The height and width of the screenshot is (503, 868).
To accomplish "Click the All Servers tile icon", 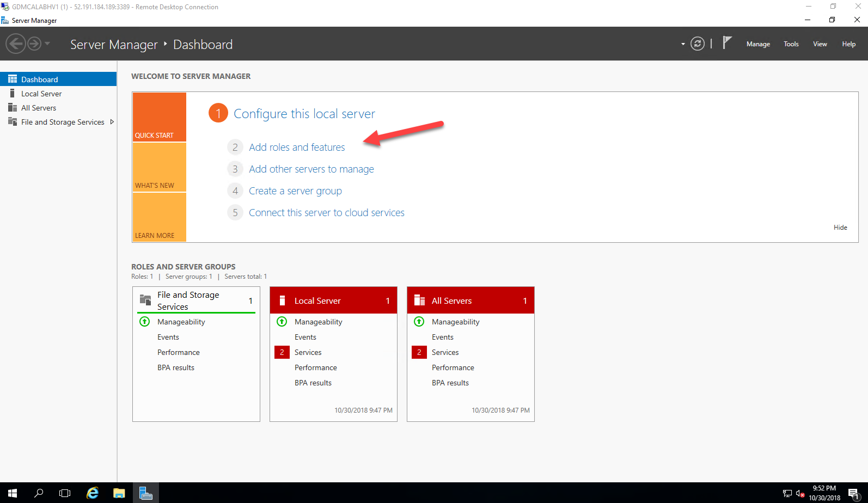I will click(419, 300).
